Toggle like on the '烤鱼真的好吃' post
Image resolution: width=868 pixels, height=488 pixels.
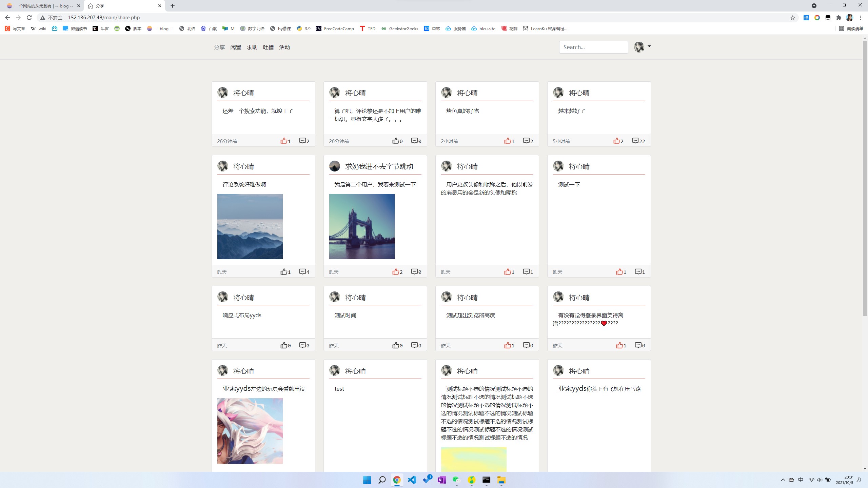point(508,141)
